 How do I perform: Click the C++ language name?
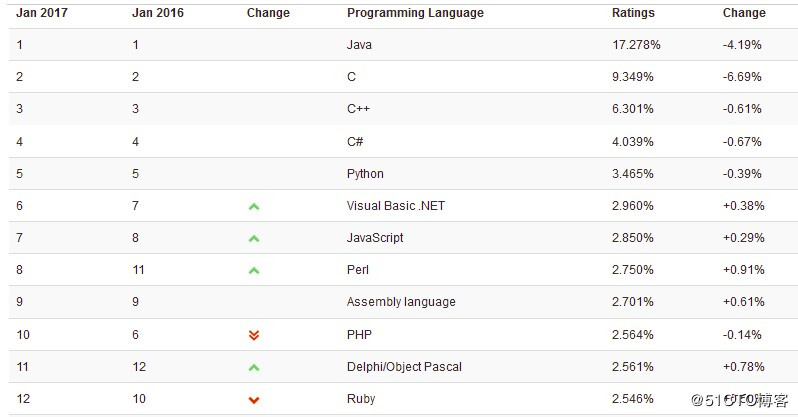pos(358,109)
